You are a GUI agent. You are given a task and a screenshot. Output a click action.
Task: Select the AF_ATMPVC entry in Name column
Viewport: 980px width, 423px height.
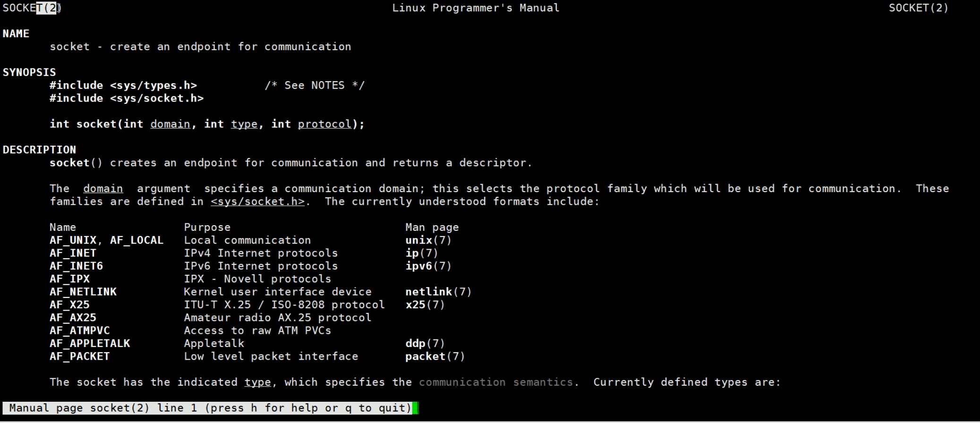pos(79,330)
